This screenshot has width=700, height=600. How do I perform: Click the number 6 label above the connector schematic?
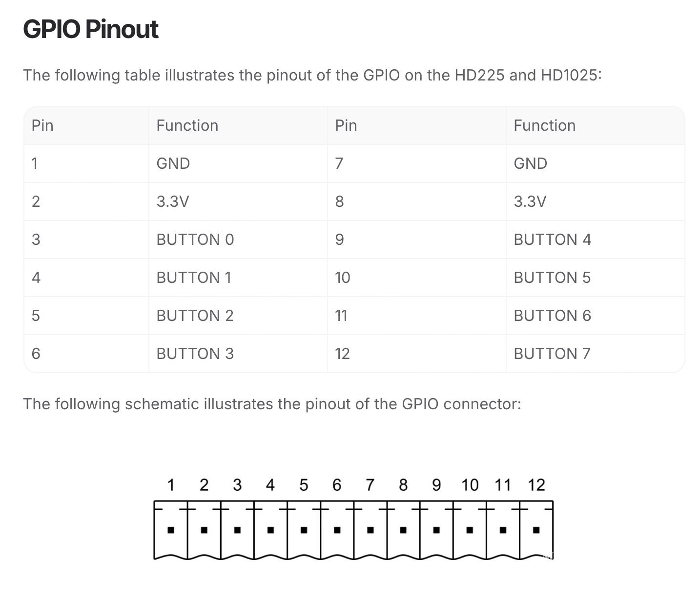337,485
